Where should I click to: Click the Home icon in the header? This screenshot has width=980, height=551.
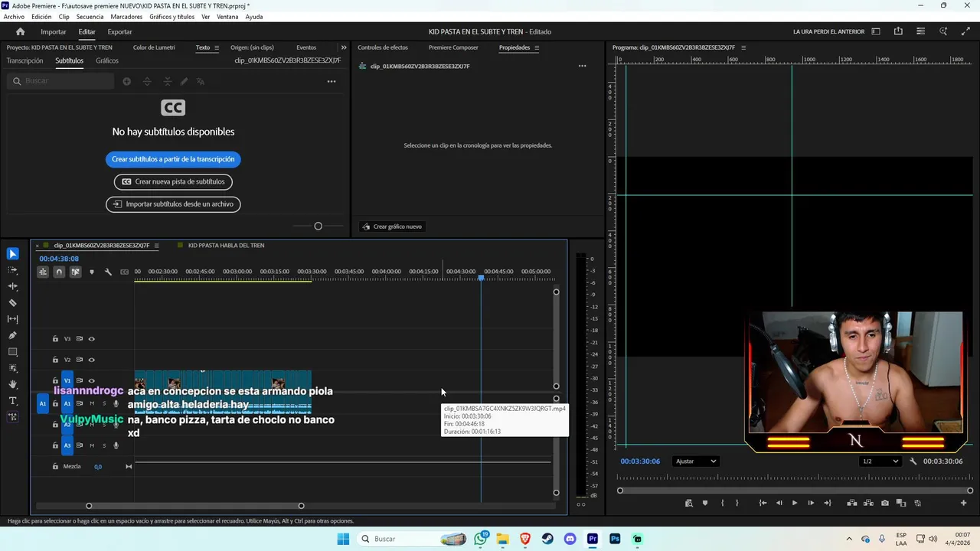tap(20, 31)
